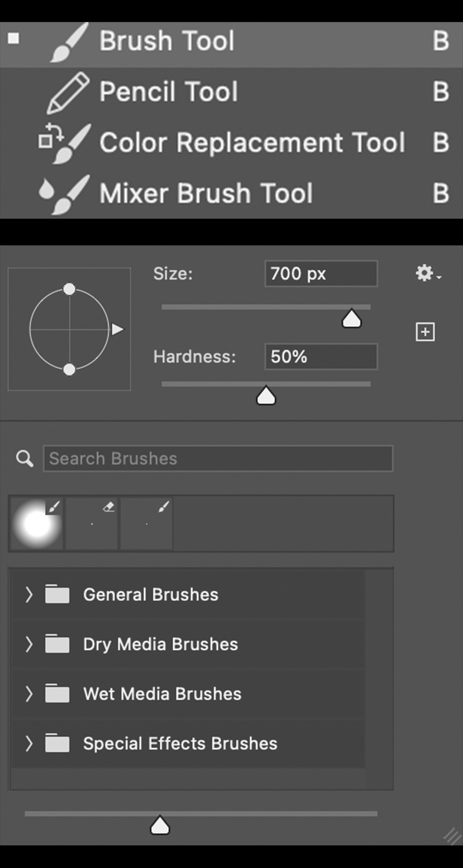
Task: Choose the Color Replacement Tool icon
Action: (64, 143)
